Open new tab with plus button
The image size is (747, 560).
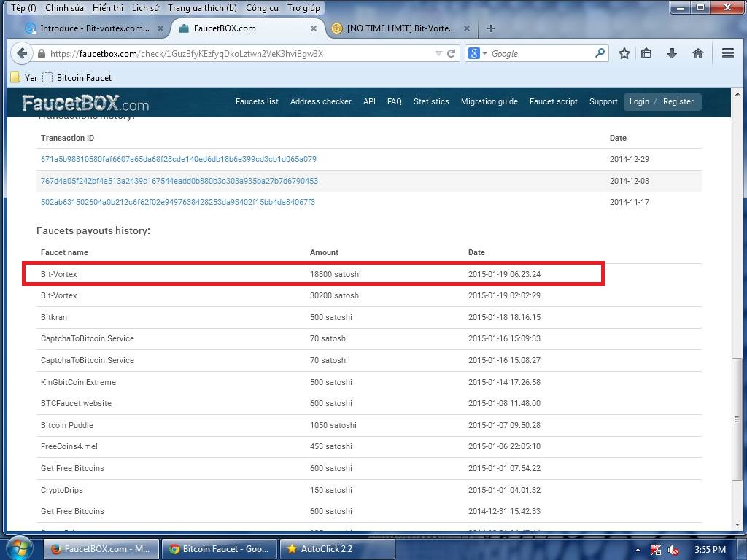tap(491, 28)
